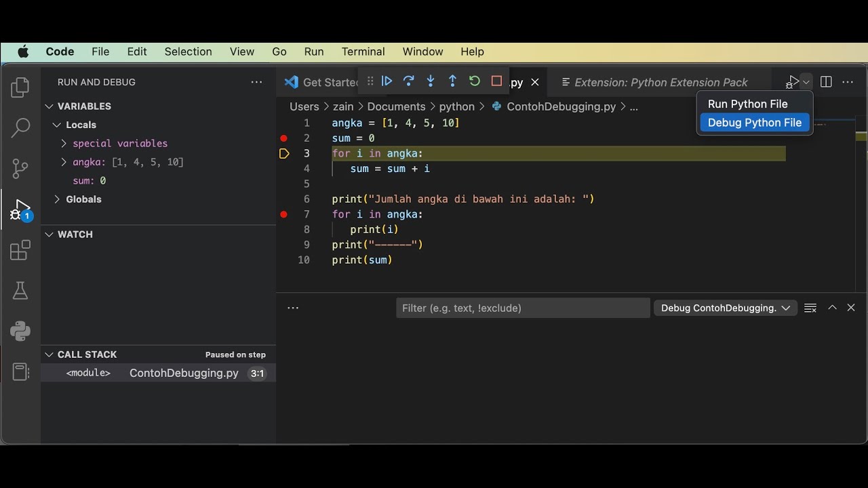Screen dimensions: 868x488
Task: Switch to the Get Started tab
Action: coord(321,82)
